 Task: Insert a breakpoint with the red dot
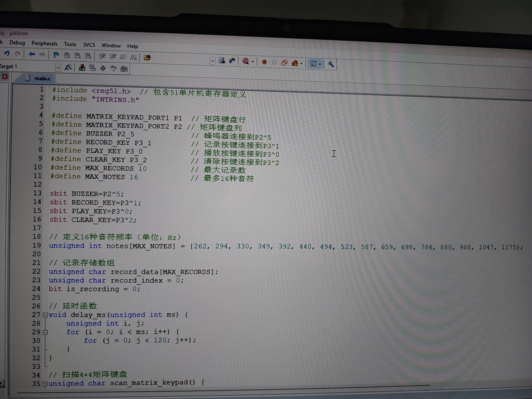click(x=264, y=62)
